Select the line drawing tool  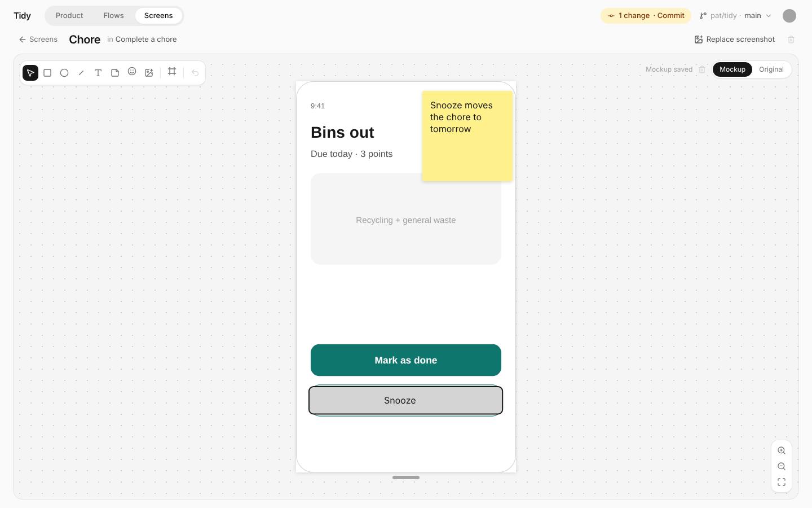(81, 73)
